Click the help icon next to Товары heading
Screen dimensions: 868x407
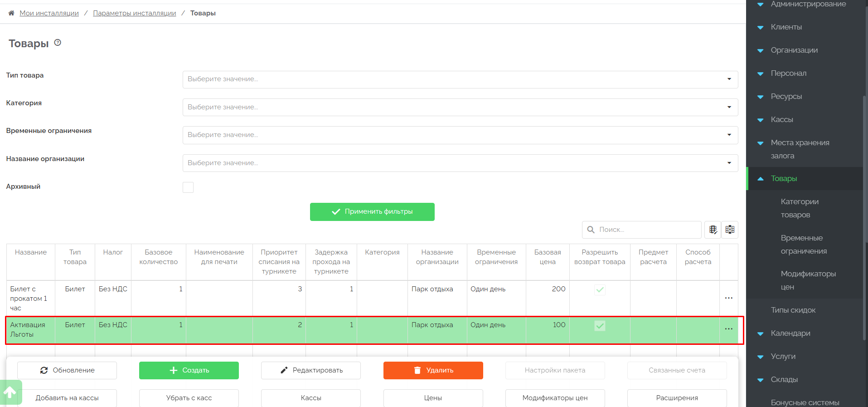(x=58, y=43)
